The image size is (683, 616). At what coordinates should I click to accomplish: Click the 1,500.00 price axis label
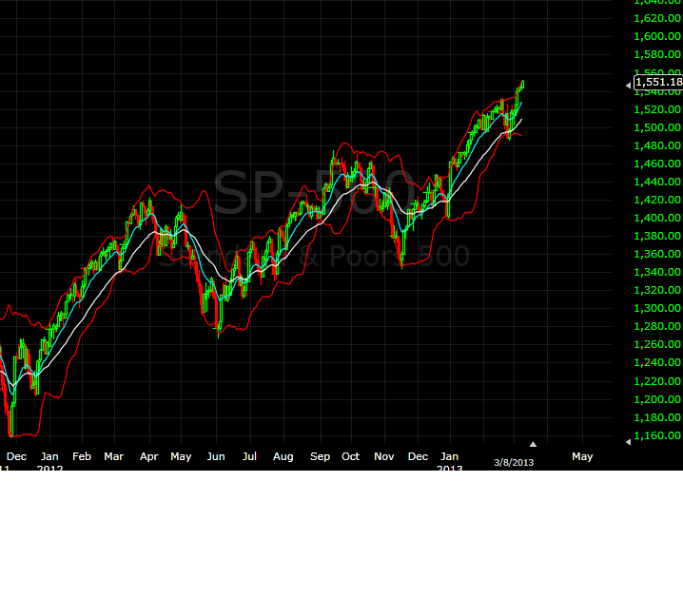pyautogui.click(x=657, y=127)
